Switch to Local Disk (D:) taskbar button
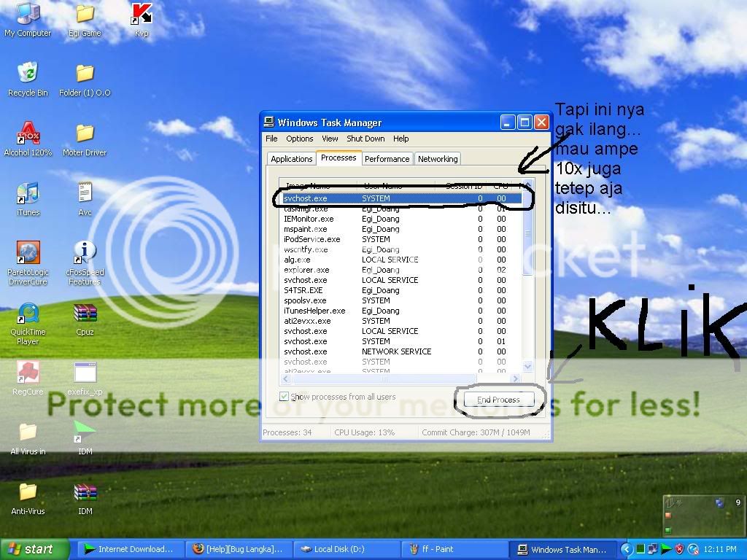 point(347,549)
